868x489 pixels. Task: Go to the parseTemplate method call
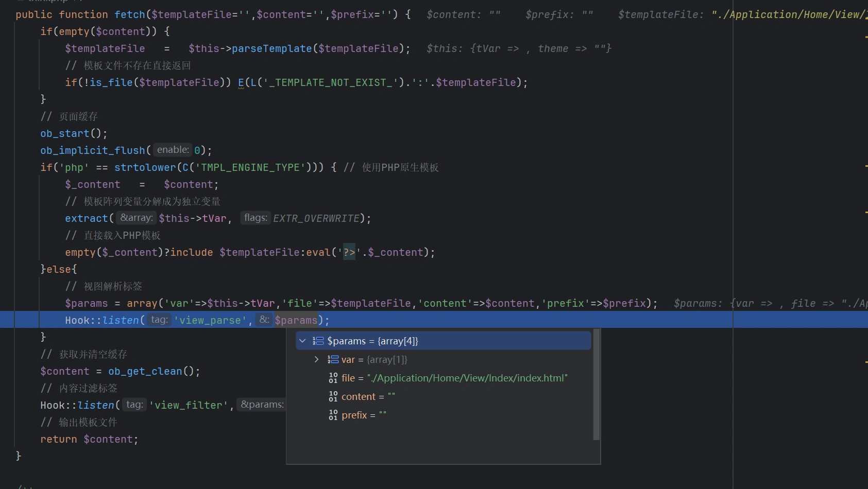tap(271, 48)
